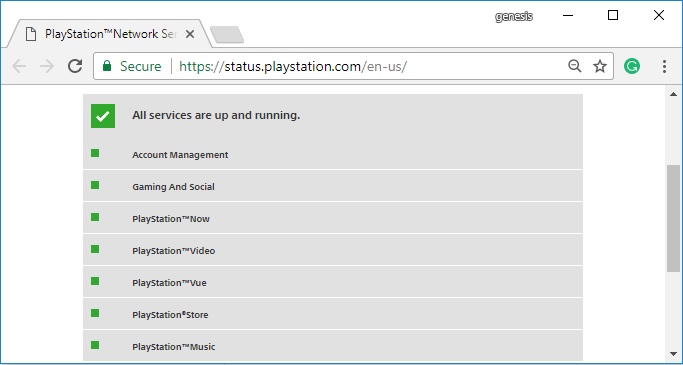
Task: Open Chrome three-dot menu
Action: pos(664,66)
